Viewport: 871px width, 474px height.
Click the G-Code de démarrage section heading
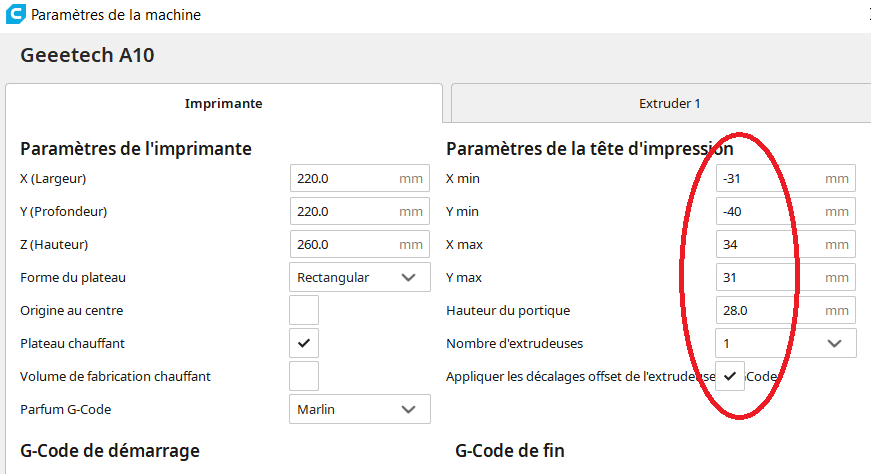[110, 451]
